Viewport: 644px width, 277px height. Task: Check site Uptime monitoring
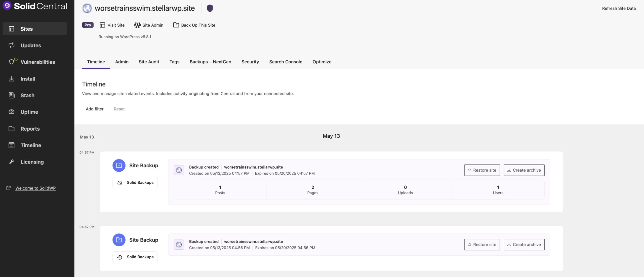coord(29,112)
